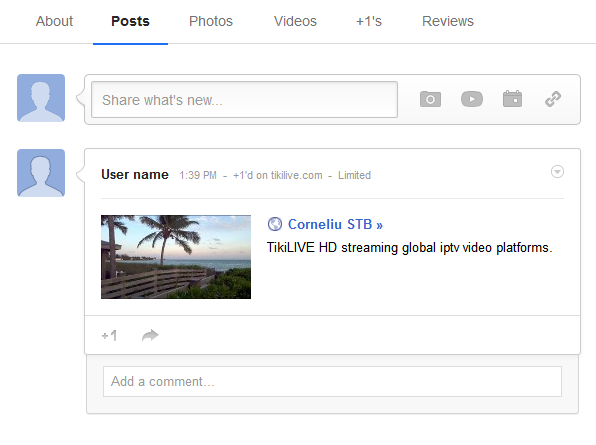This screenshot has width=596, height=445.
Task: Open the post options dropdown arrow
Action: tap(557, 172)
